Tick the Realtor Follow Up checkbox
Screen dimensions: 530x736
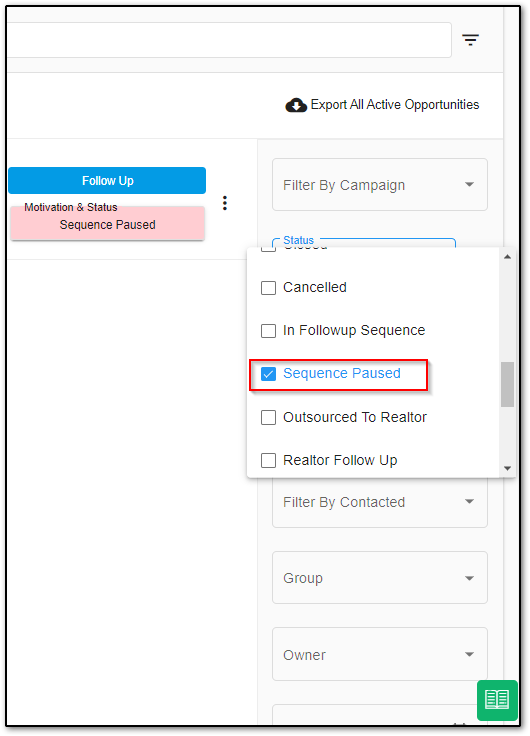click(268, 460)
